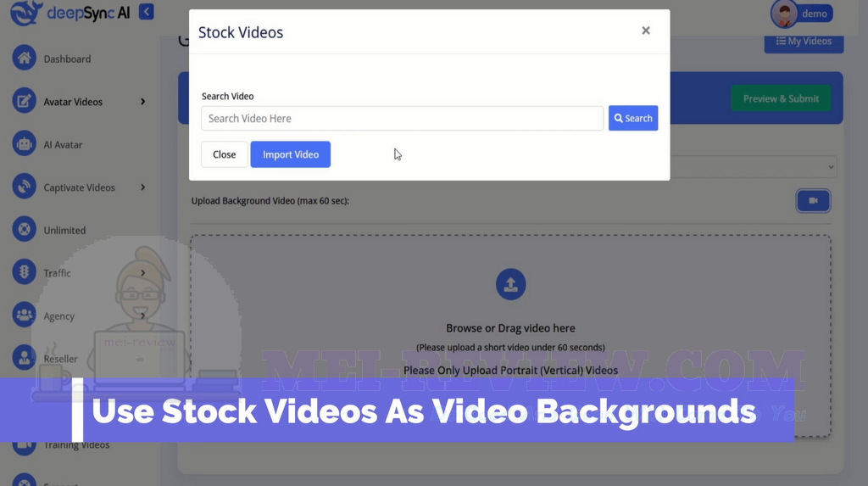Expand the Avatar Videos submenu chevron
Screen dimensions: 868x486
[142, 102]
